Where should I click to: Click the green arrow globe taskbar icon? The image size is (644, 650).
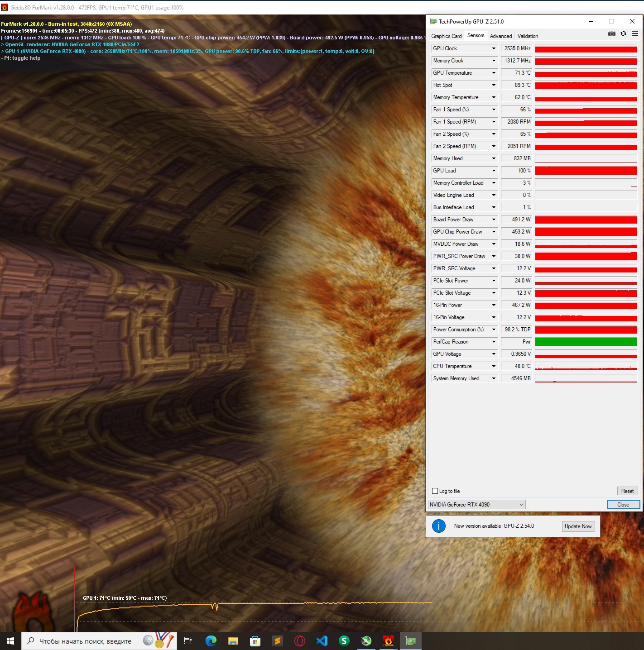(x=366, y=641)
